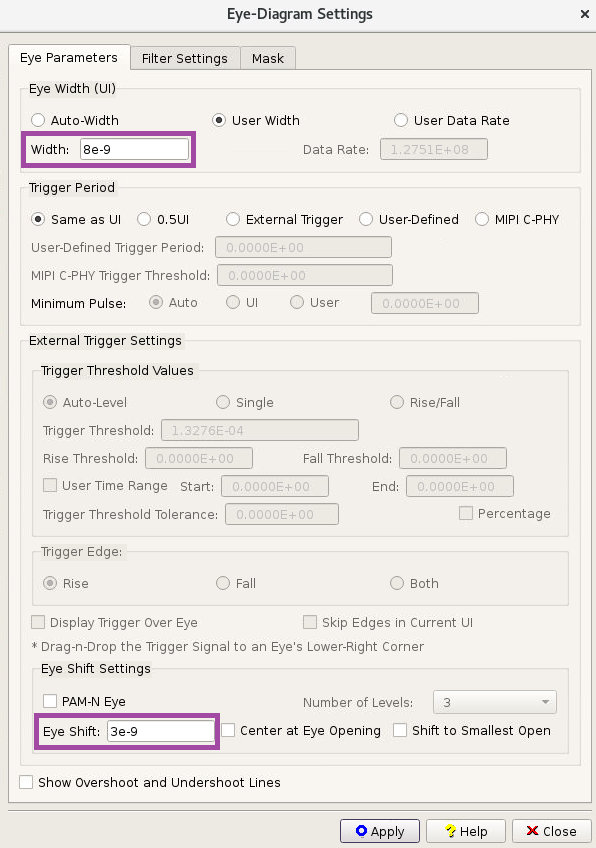Click the Data Rate field
Image resolution: width=596 pixels, height=848 pixels.
tap(434, 149)
